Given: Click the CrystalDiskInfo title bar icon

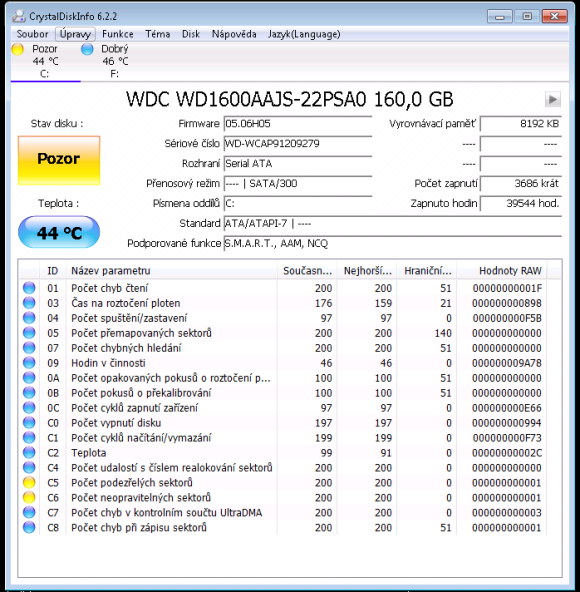Looking at the screenshot, I should (x=19, y=16).
